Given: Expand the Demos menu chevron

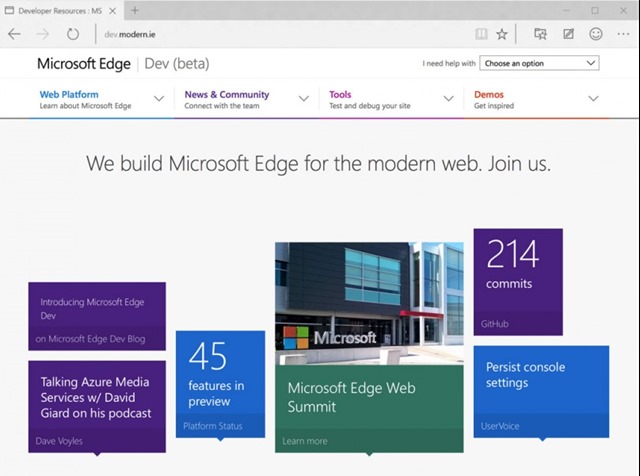Looking at the screenshot, I should pos(593,99).
